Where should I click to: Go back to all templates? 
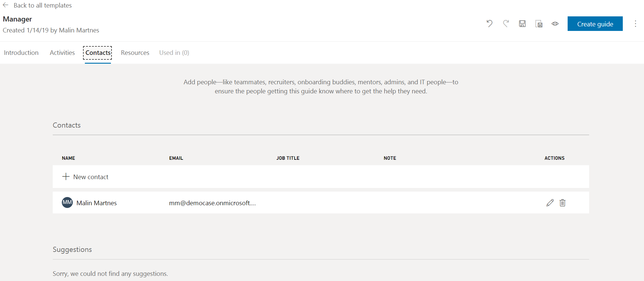click(x=42, y=5)
